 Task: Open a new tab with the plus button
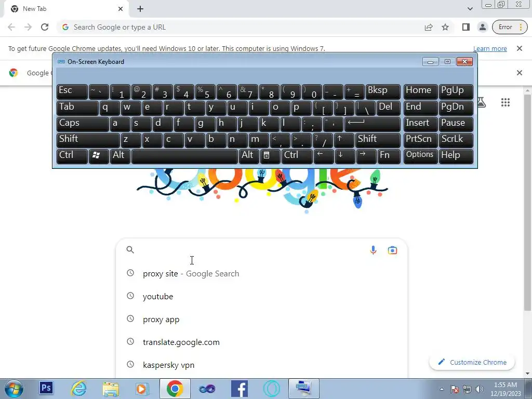pyautogui.click(x=140, y=9)
